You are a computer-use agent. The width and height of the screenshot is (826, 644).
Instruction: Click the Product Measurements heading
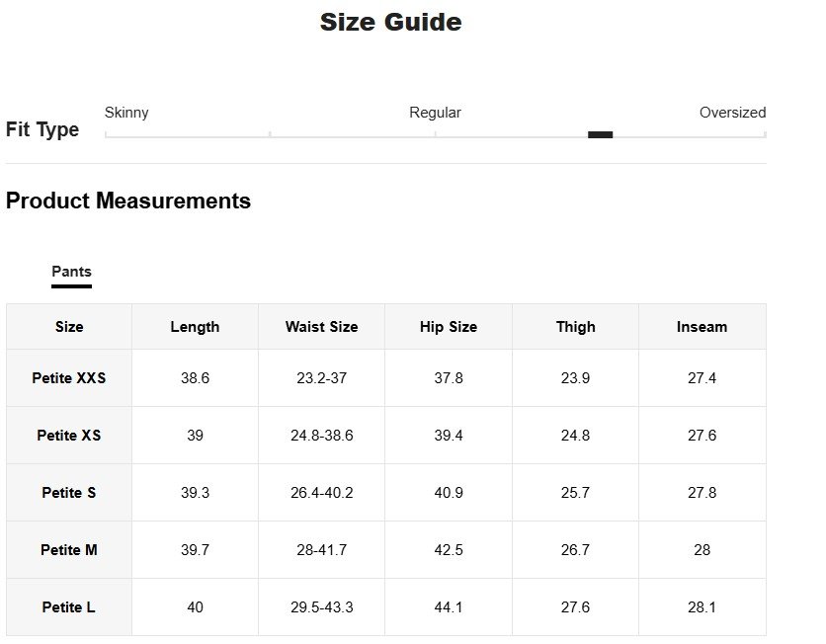point(128,201)
